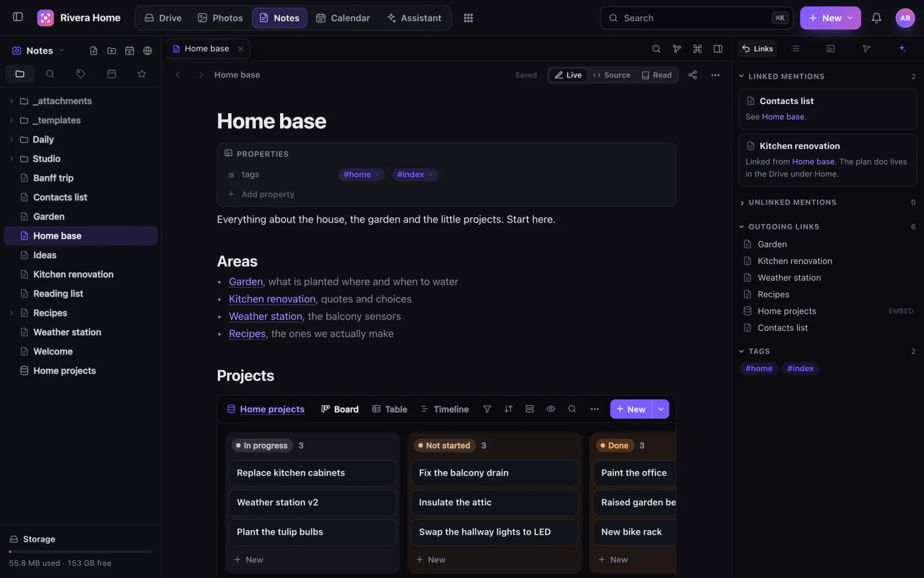The height and width of the screenshot is (578, 924).
Task: Open the AI sparkle tab in right panel
Action: [902, 49]
